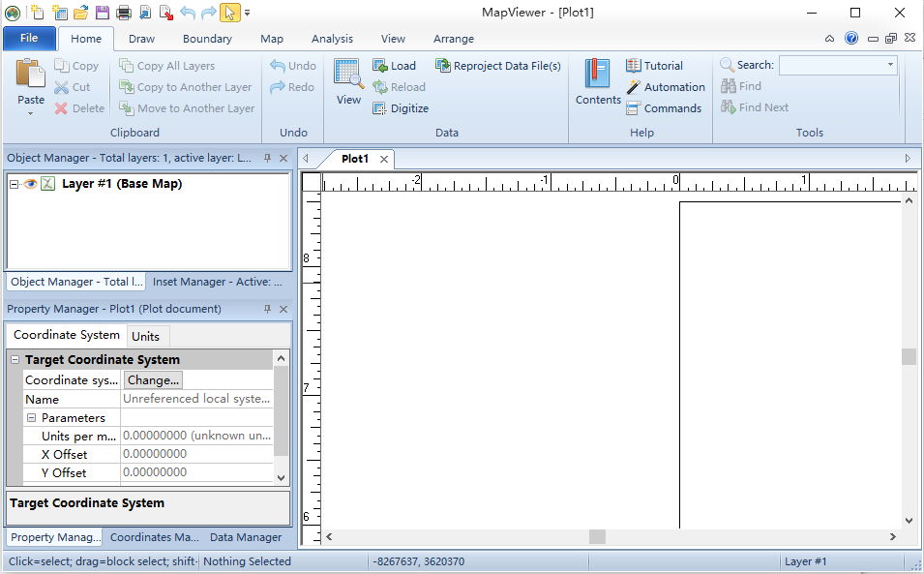Open the Tutorial

655,66
